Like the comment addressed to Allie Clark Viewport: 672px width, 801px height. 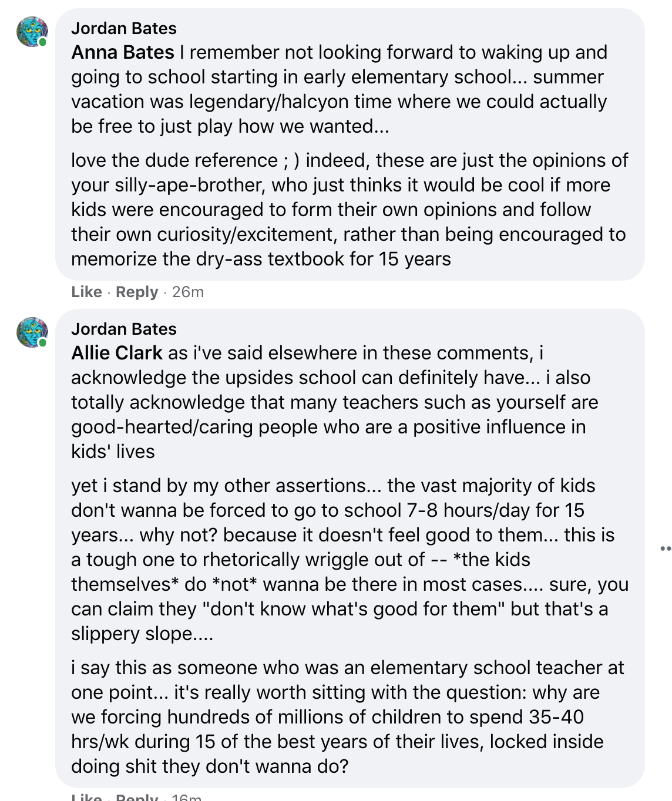86,797
